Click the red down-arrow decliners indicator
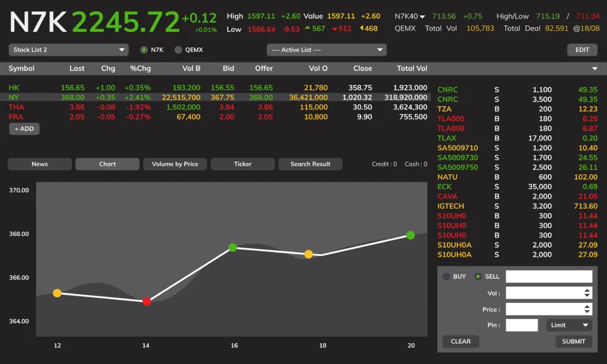This screenshot has height=364, width=607. pyautogui.click(x=335, y=29)
